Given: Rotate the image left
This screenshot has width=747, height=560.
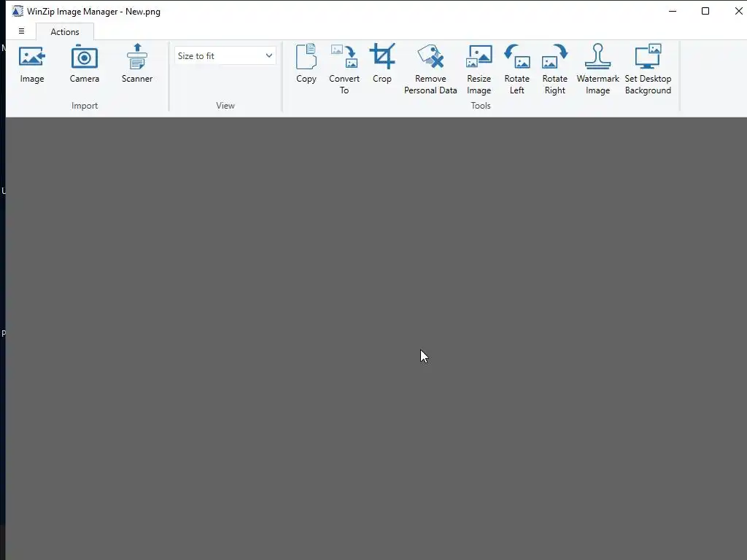Looking at the screenshot, I should (517, 69).
